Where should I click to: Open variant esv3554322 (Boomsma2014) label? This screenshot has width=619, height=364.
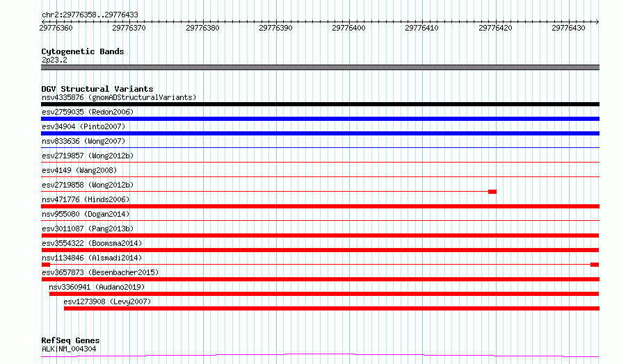coord(92,243)
